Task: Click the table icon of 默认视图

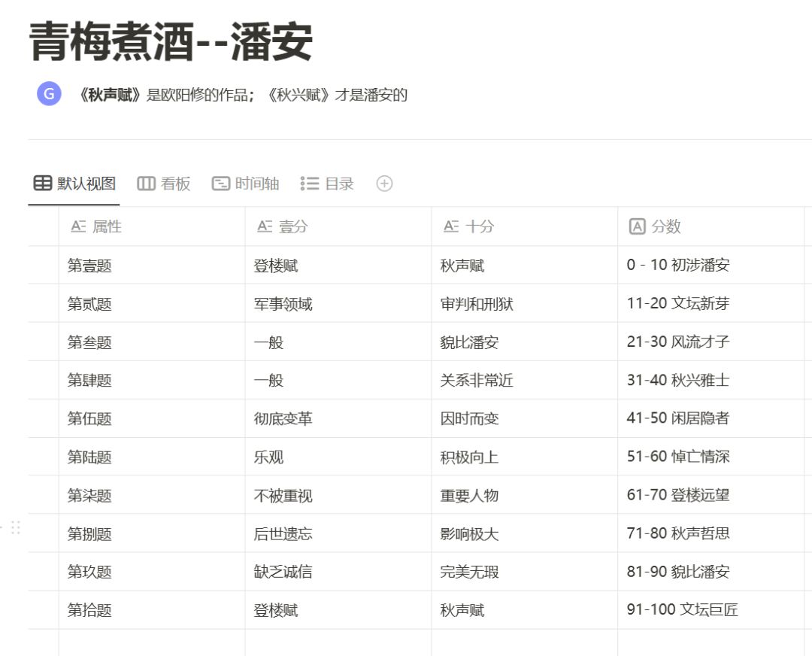Action: click(42, 183)
